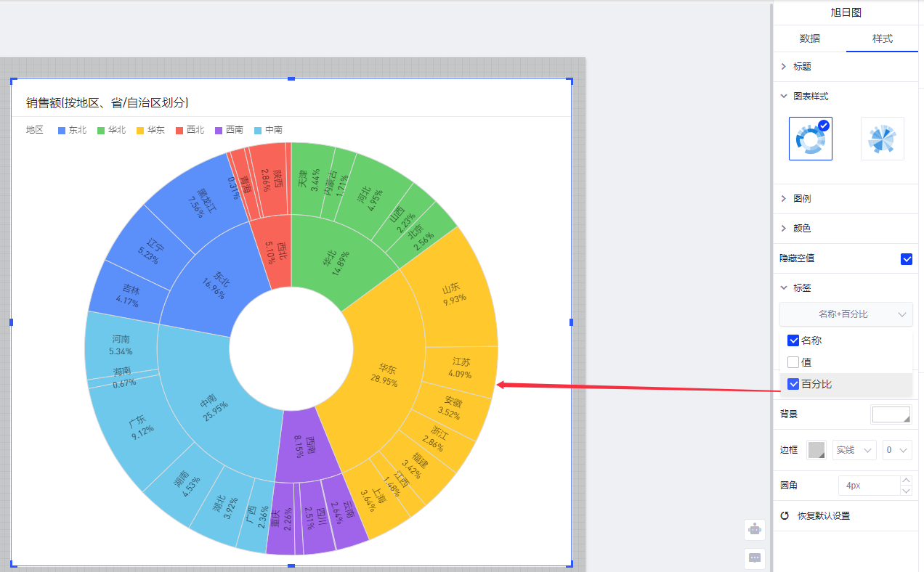
Task: Expand the 图例 section
Action: (784, 199)
